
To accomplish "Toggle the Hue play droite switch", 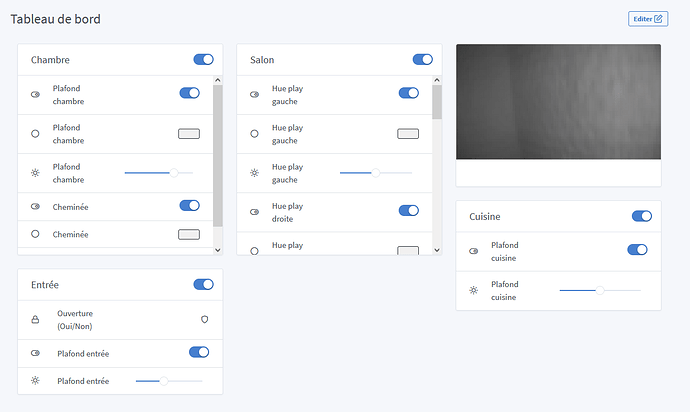I will (409, 210).
